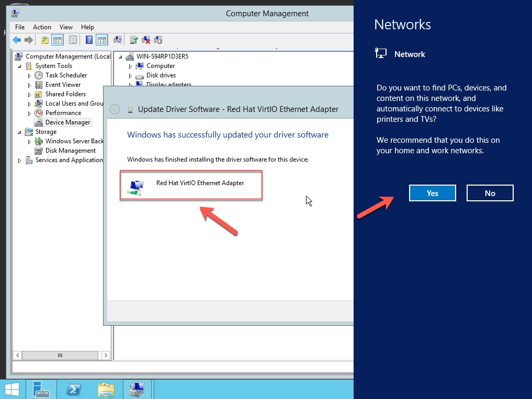532x399 pixels.
Task: Open the View menu
Action: [66, 27]
